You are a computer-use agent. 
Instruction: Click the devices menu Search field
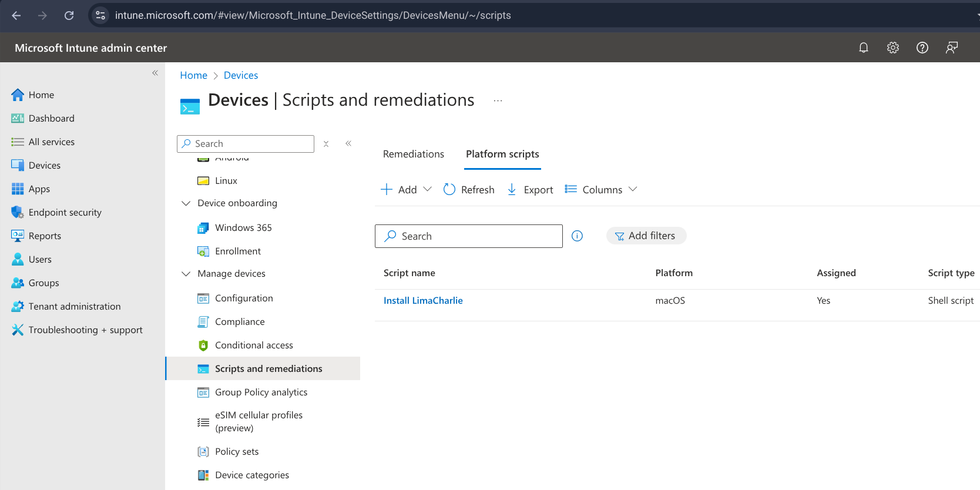point(246,144)
